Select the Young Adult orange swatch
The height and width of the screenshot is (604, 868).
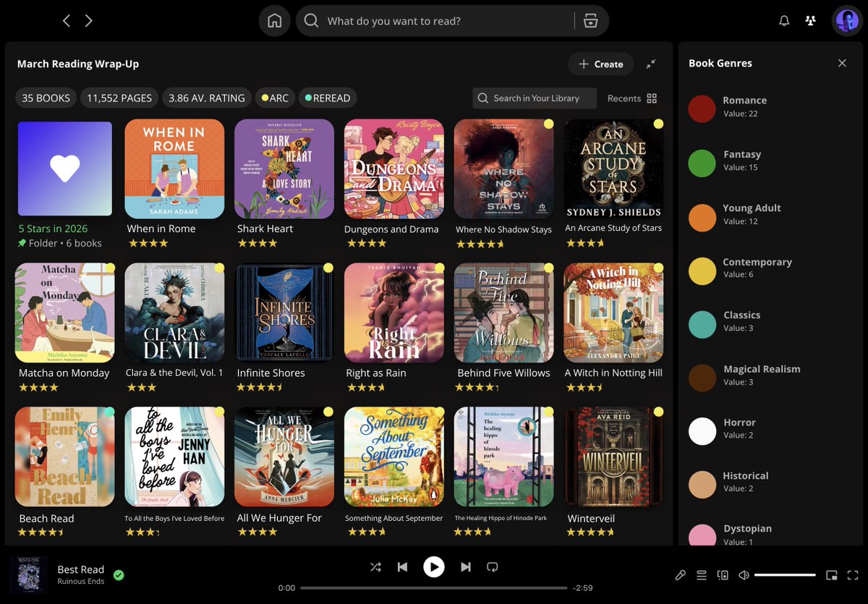click(702, 218)
